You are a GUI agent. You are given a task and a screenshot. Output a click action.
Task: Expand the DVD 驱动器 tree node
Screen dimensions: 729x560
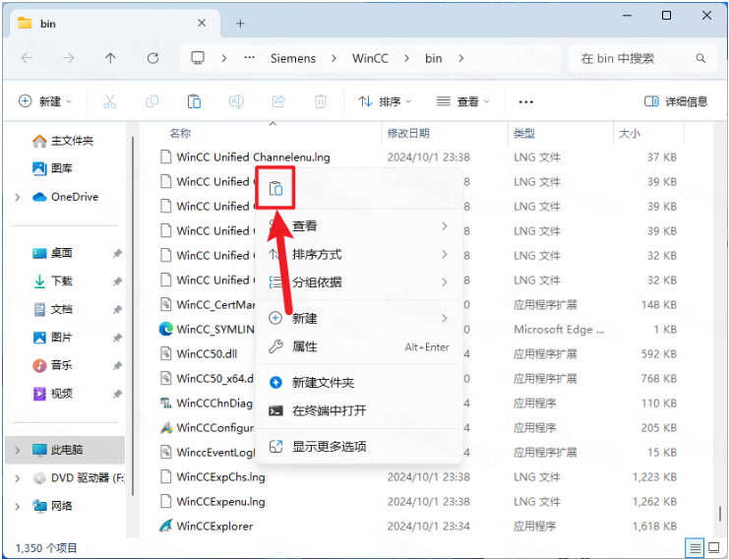(18, 478)
